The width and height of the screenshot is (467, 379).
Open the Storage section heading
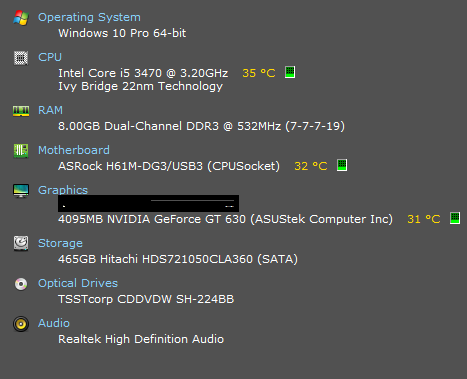pyautogui.click(x=60, y=243)
